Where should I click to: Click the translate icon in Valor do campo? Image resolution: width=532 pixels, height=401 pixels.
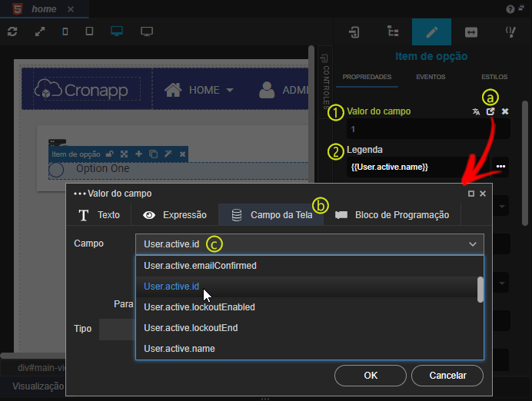click(x=476, y=111)
